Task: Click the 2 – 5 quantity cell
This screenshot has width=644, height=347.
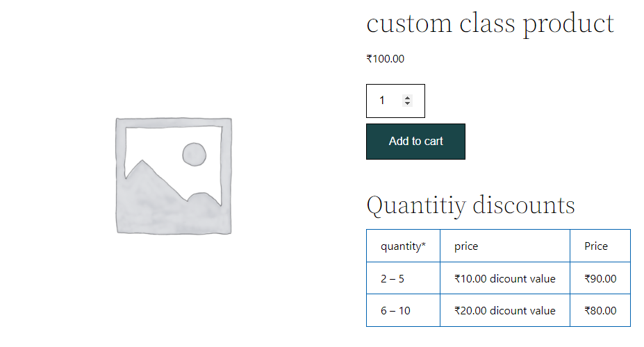Action: (403, 278)
